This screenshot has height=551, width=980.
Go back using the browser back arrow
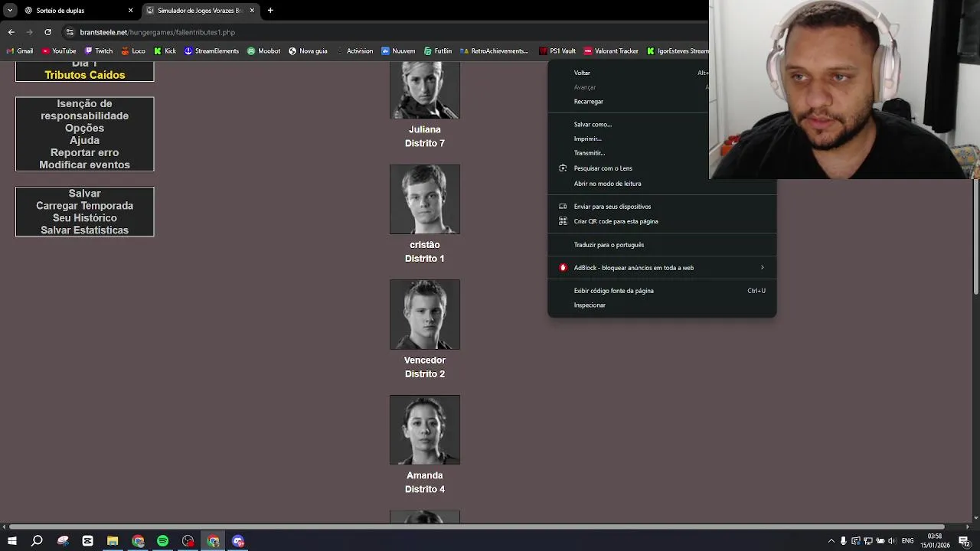(x=11, y=32)
